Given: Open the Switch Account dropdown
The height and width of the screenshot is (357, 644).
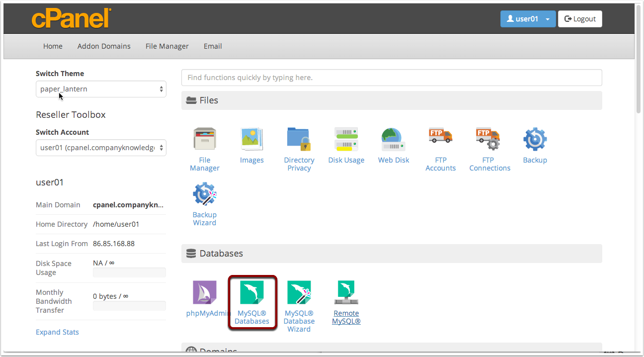Looking at the screenshot, I should (x=101, y=148).
